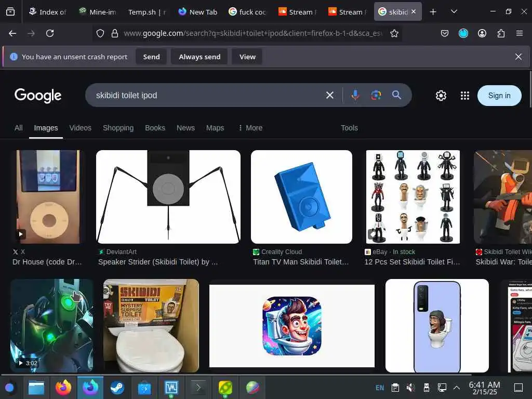Open the clipboard tray icon
The width and height of the screenshot is (532, 399).
pos(395,388)
